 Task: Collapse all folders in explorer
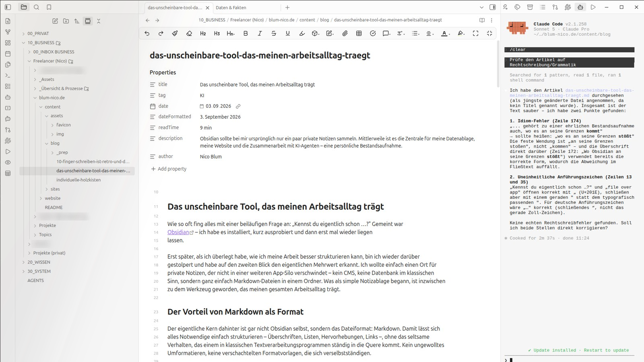99,21
